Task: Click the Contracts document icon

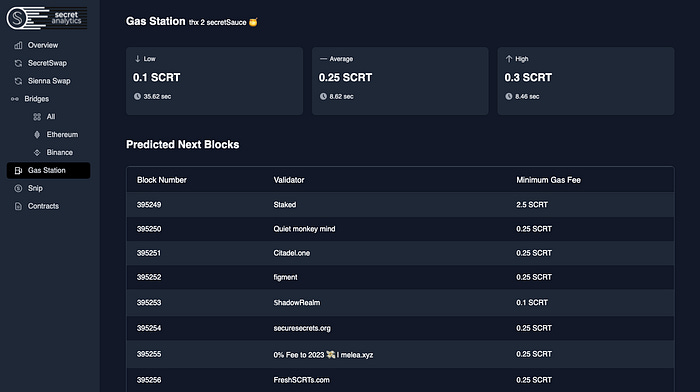Action: pyautogui.click(x=18, y=206)
